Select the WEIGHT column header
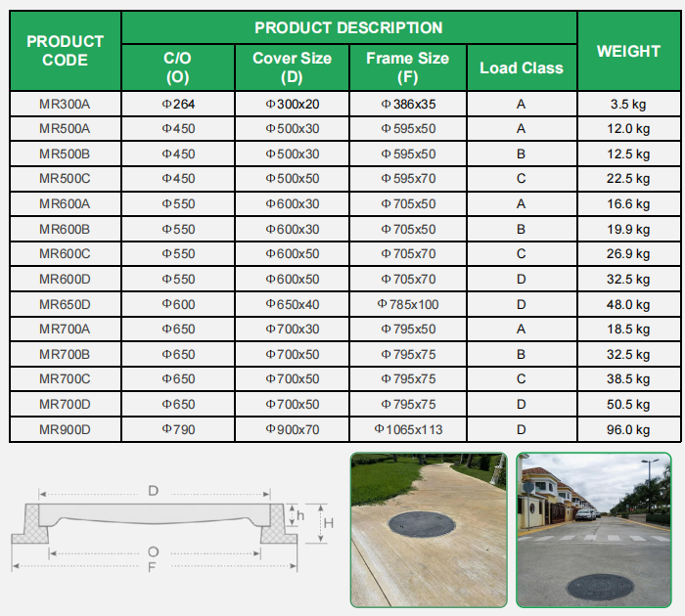 (628, 51)
